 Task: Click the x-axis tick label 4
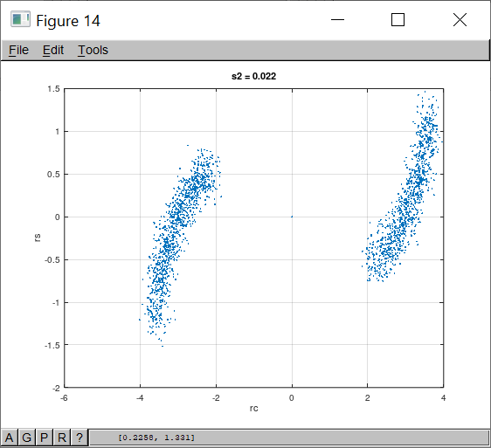pos(444,398)
